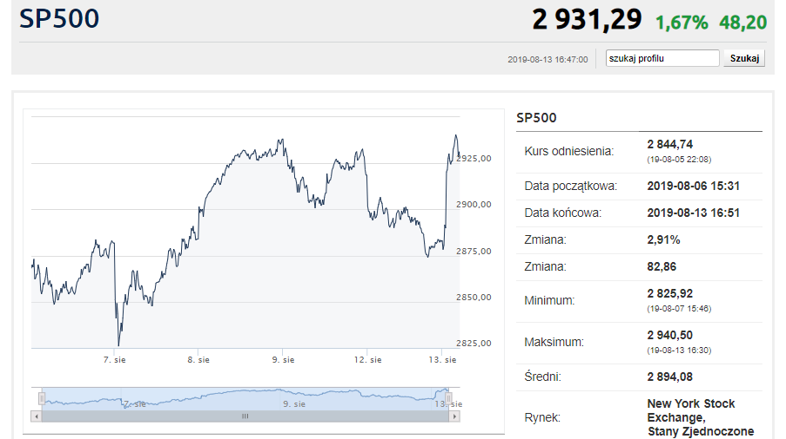Click the '9. sie' date label on the main chart axis
786x439 pixels.
[283, 360]
